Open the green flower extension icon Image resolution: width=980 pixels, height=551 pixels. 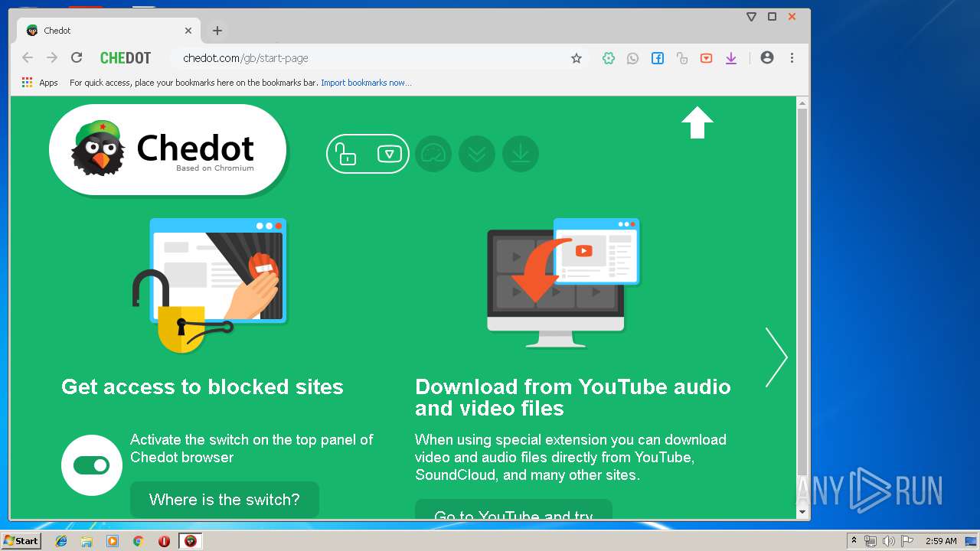tap(609, 58)
